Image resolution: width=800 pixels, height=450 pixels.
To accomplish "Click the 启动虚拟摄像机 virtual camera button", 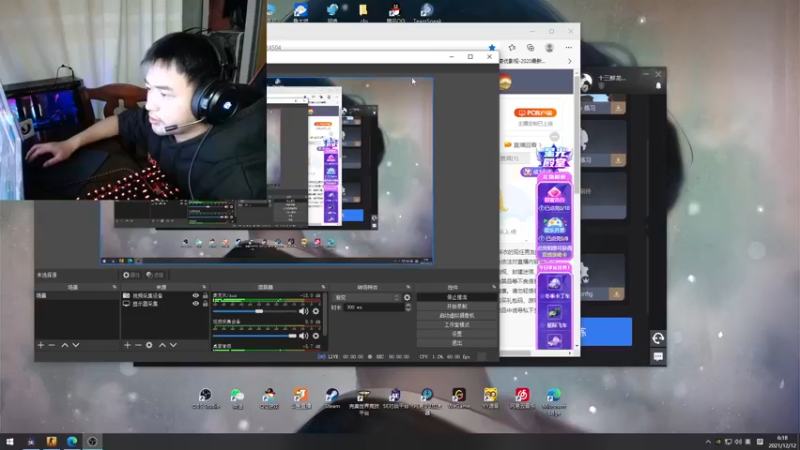I will click(x=457, y=315).
